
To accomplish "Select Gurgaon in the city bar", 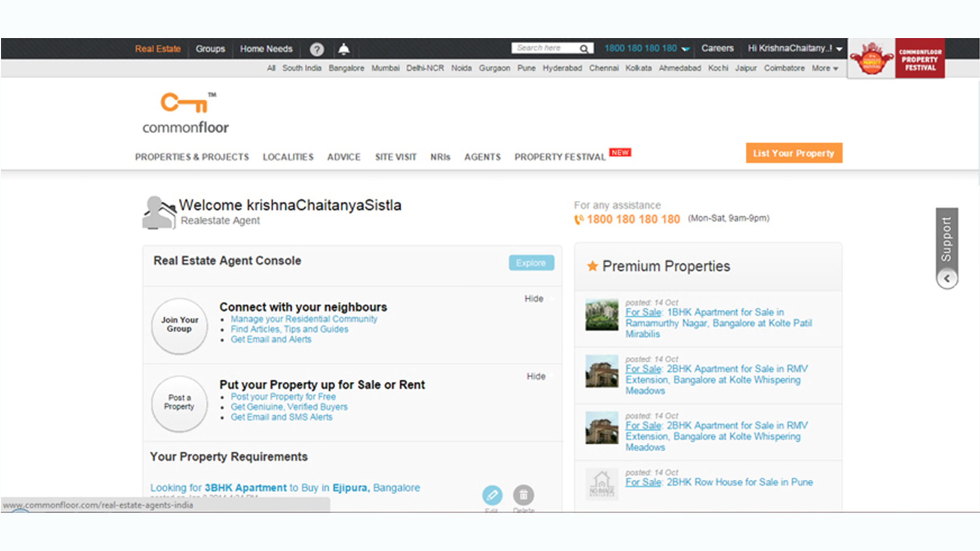I will [x=494, y=68].
